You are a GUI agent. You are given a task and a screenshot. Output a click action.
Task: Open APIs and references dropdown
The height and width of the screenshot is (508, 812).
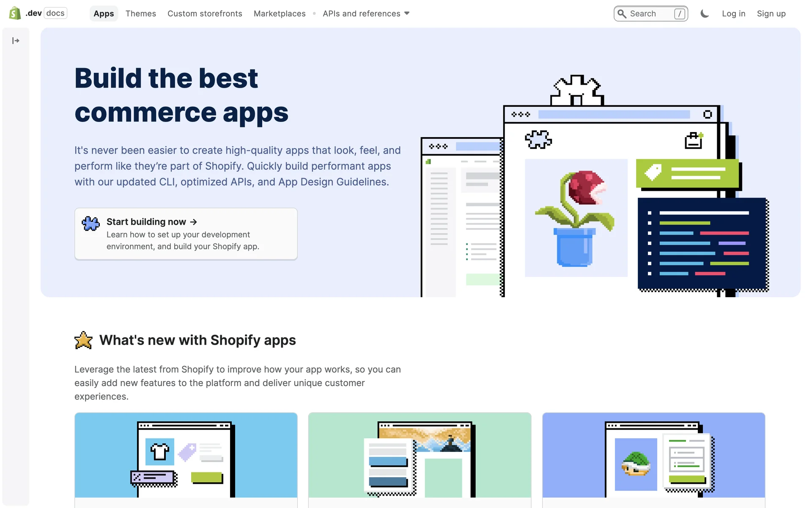[x=366, y=14]
